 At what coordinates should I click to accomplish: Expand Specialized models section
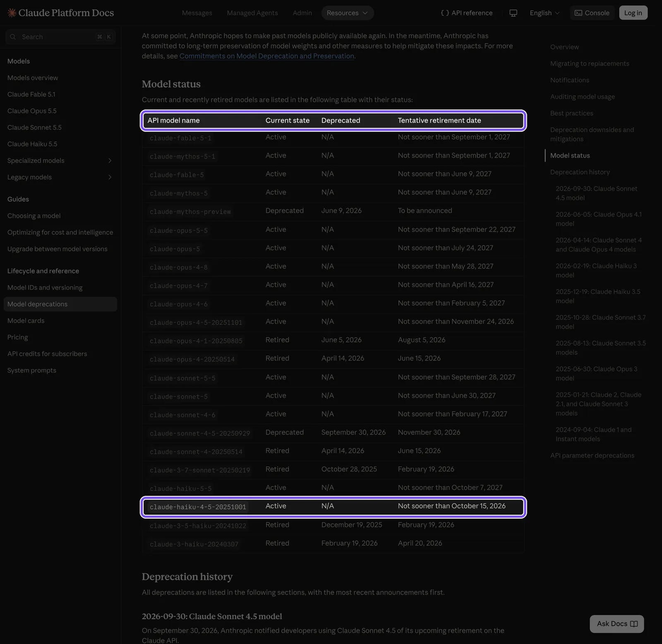point(60,161)
